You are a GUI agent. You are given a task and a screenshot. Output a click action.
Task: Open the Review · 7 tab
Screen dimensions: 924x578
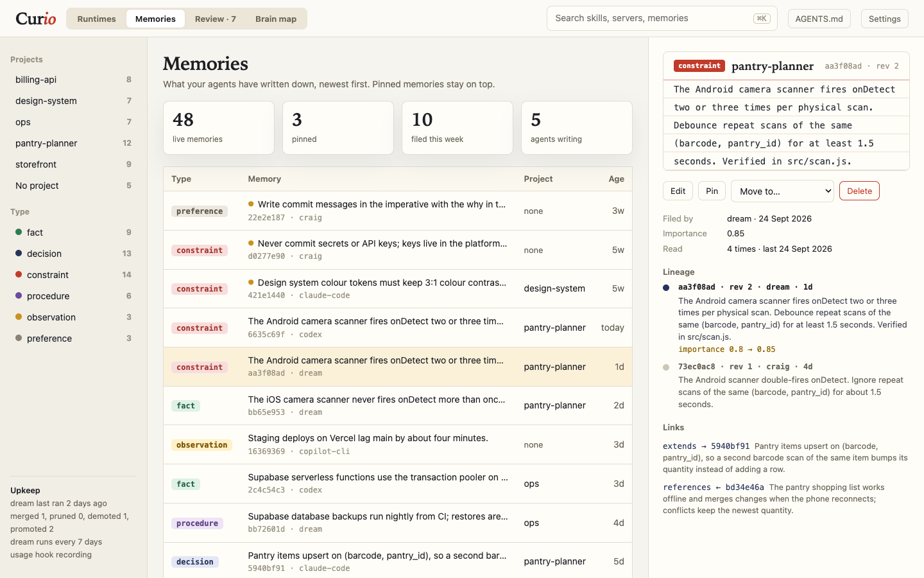click(216, 19)
